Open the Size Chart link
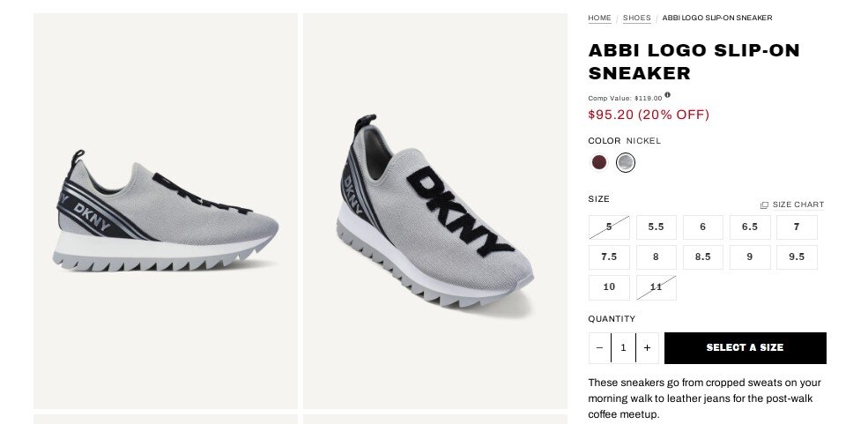The image size is (868, 424). click(792, 205)
